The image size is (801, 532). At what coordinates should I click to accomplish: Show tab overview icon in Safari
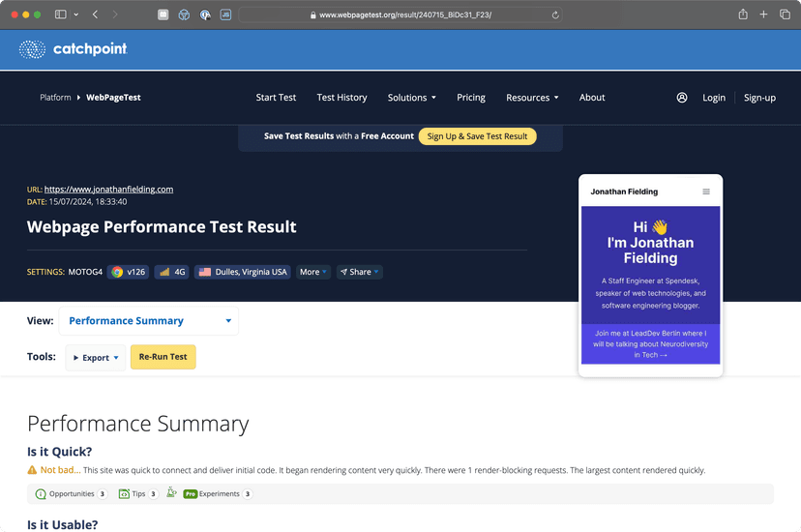coord(785,15)
